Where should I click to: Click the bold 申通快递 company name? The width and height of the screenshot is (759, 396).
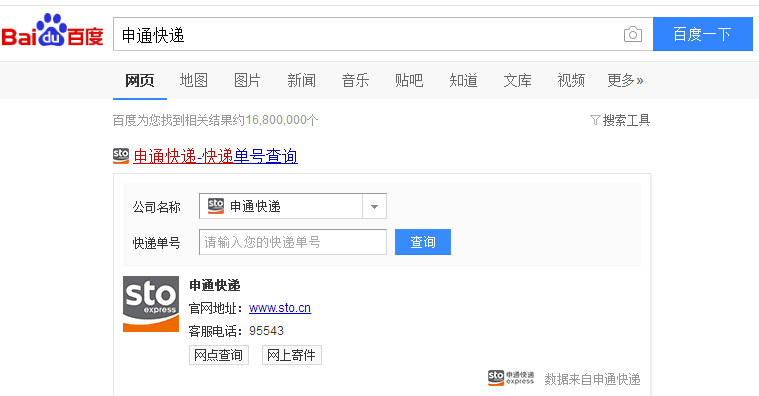214,286
